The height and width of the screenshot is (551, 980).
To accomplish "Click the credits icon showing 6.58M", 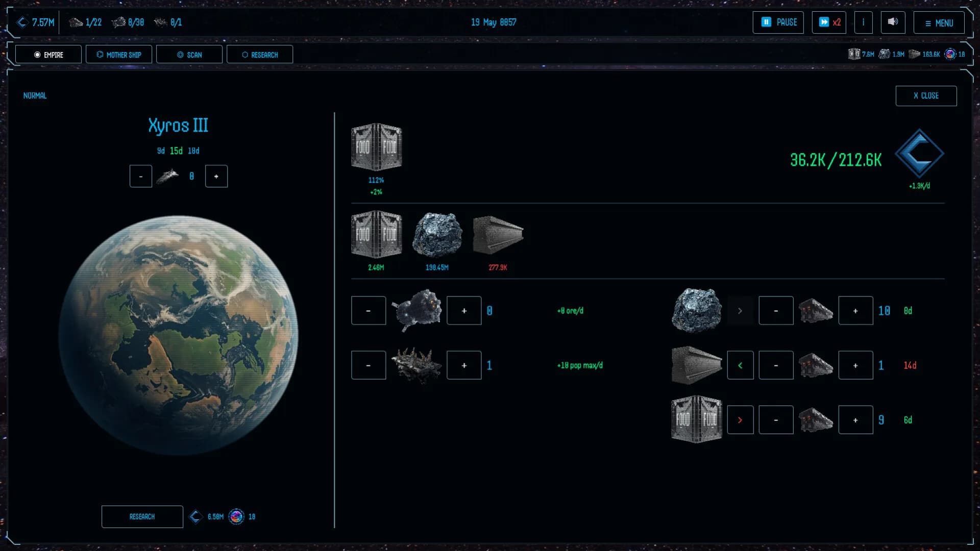I will 195,517.
